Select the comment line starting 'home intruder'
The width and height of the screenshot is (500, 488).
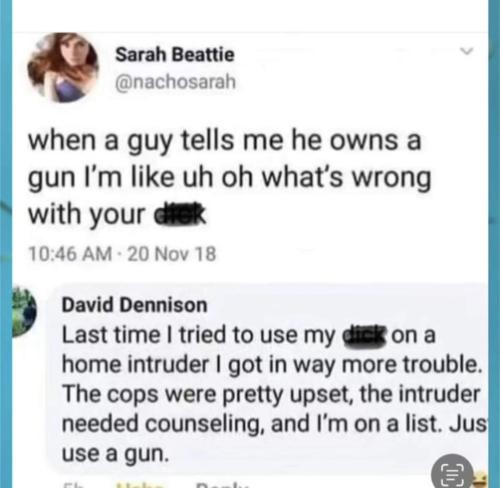tap(272, 365)
